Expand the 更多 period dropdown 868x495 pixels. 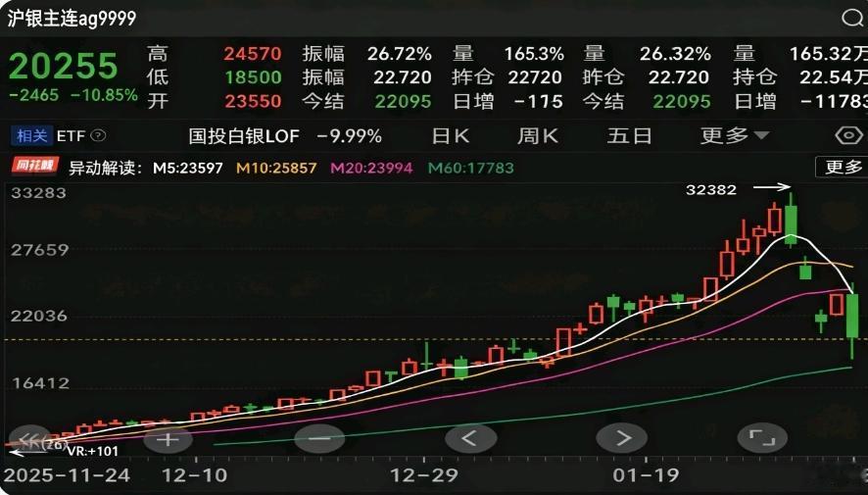click(x=734, y=135)
